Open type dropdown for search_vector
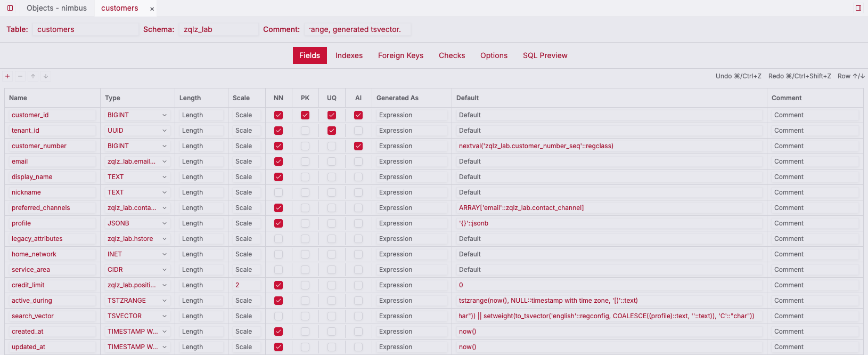This screenshot has height=355, width=868. click(x=137, y=316)
